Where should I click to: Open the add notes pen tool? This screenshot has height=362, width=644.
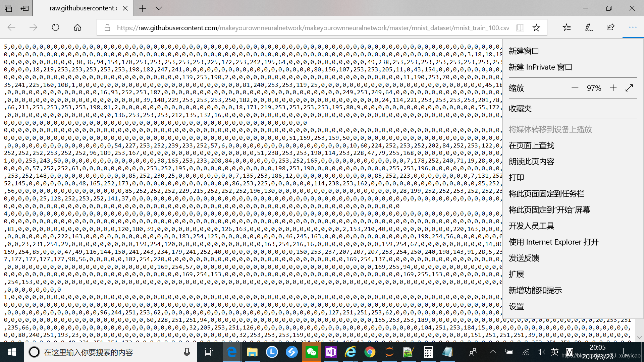(589, 27)
